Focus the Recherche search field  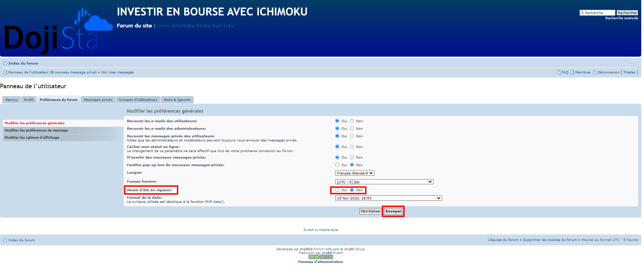point(597,13)
